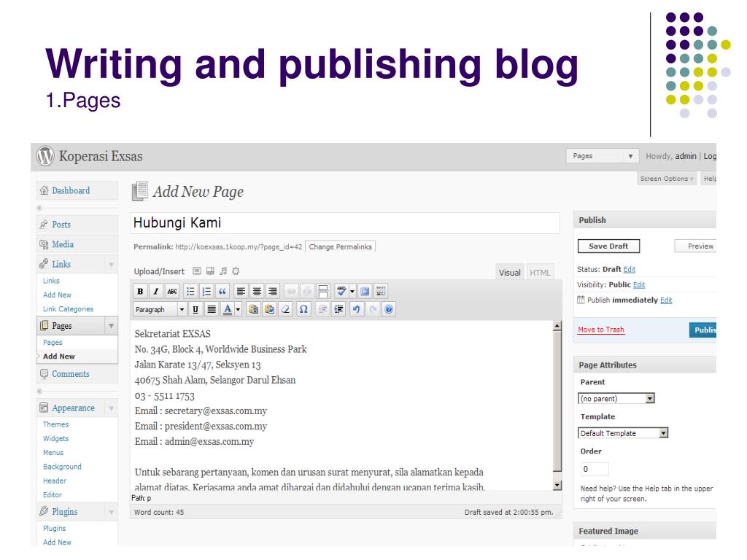Image resolution: width=747 pixels, height=560 pixels.
Task: Add audio via Upload/Insert
Action: [223, 271]
